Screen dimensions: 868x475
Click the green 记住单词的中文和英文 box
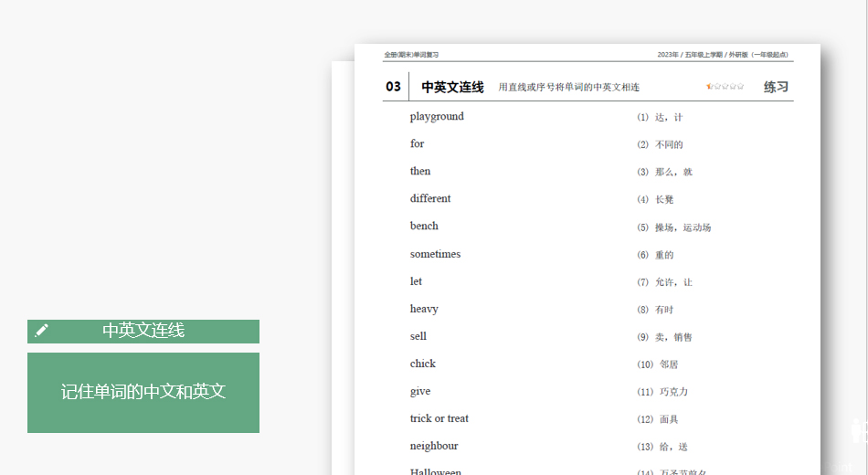143,392
